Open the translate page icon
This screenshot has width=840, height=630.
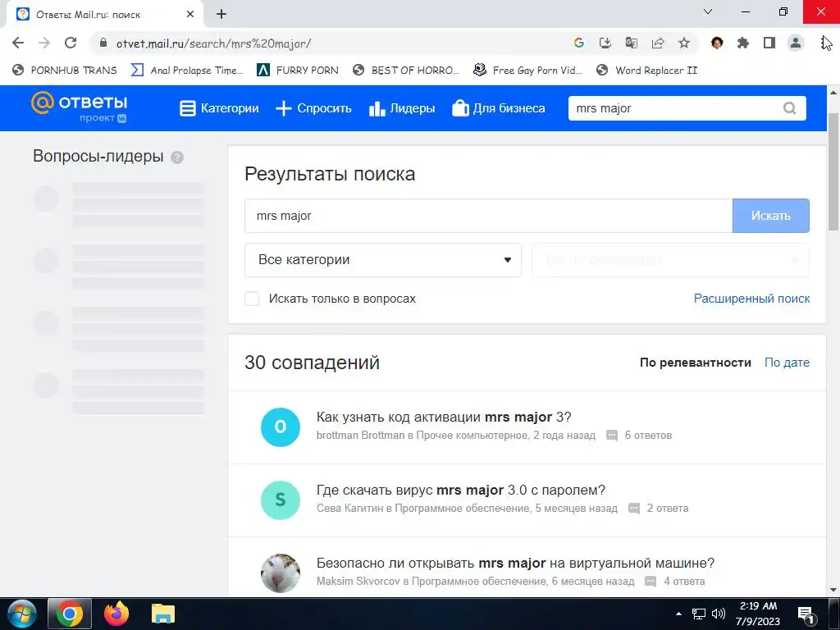point(631,43)
